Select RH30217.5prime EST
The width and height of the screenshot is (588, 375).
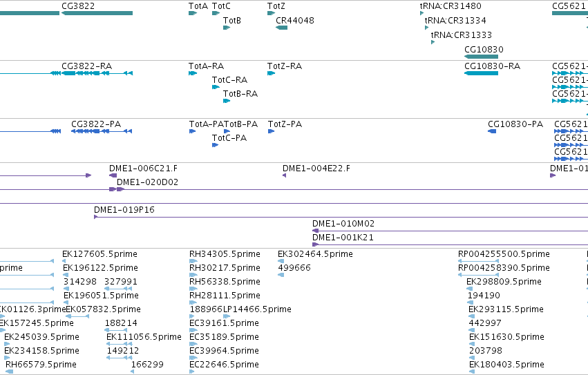[193, 275]
